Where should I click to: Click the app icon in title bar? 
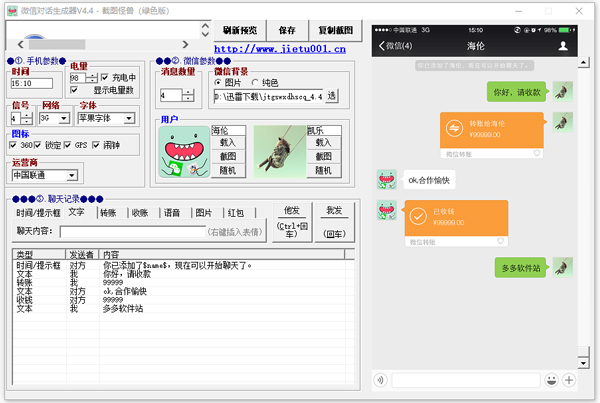click(12, 11)
